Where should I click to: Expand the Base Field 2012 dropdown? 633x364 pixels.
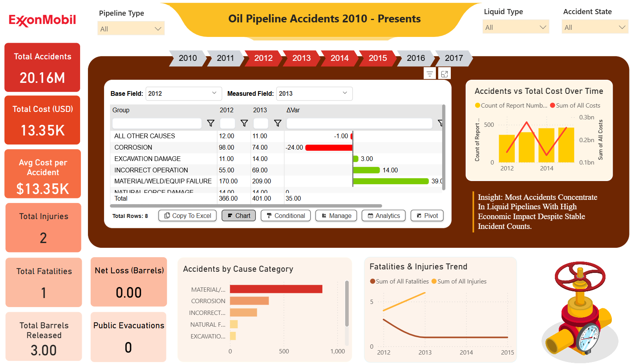coord(184,93)
